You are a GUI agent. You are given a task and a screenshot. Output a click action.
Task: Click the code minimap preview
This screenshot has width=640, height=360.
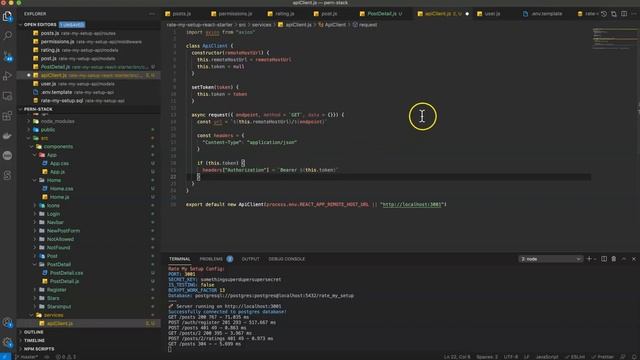click(615, 39)
